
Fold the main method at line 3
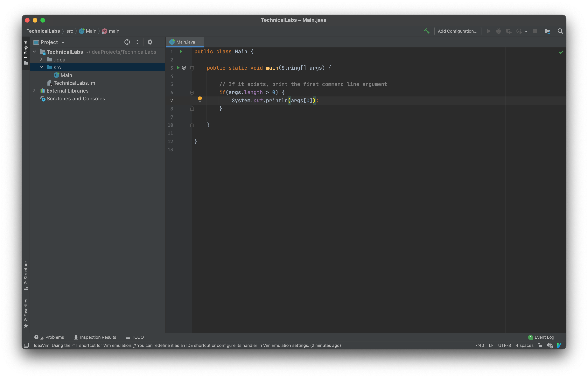click(x=192, y=68)
